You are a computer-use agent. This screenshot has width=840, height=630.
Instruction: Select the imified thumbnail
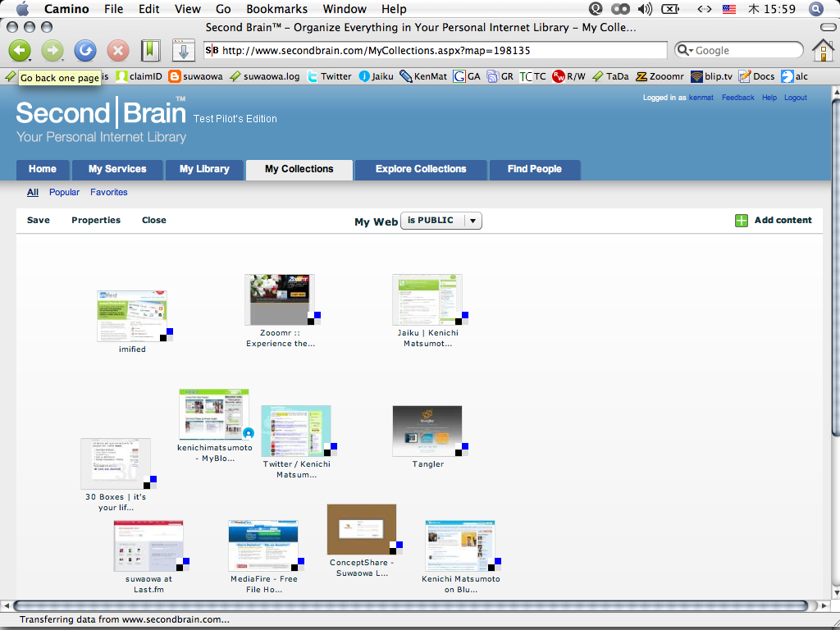coord(132,316)
